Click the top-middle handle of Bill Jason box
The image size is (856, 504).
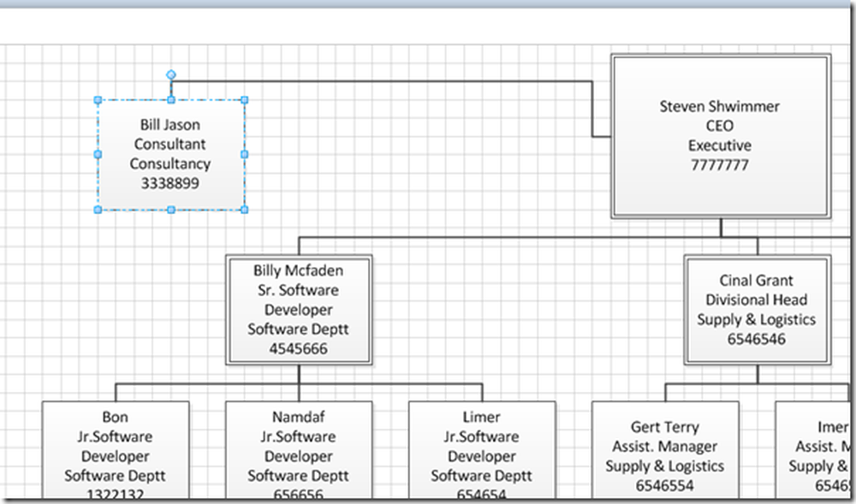(171, 100)
